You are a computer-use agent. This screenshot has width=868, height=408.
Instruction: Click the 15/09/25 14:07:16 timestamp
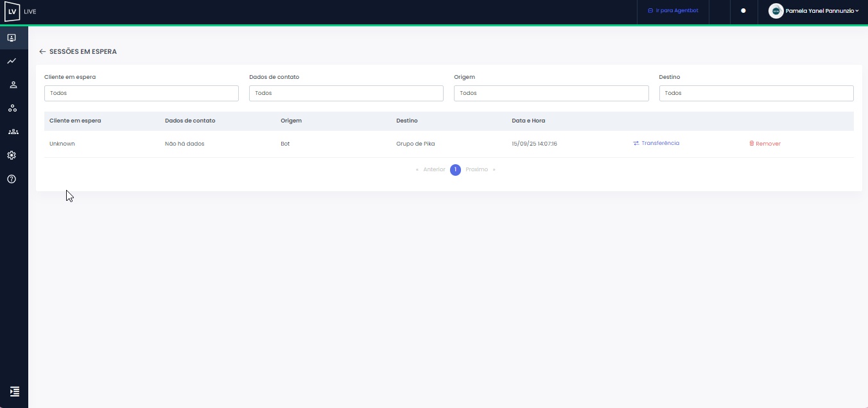pyautogui.click(x=534, y=144)
